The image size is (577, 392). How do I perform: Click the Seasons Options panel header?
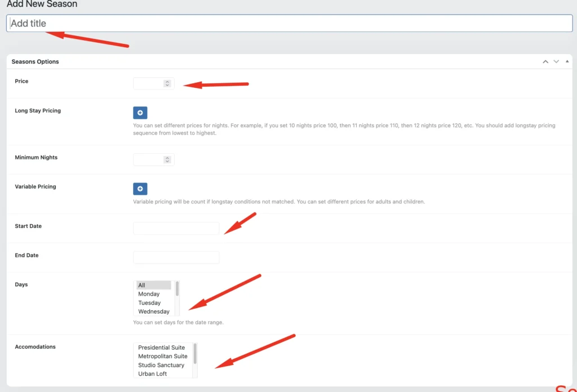[x=289, y=61]
